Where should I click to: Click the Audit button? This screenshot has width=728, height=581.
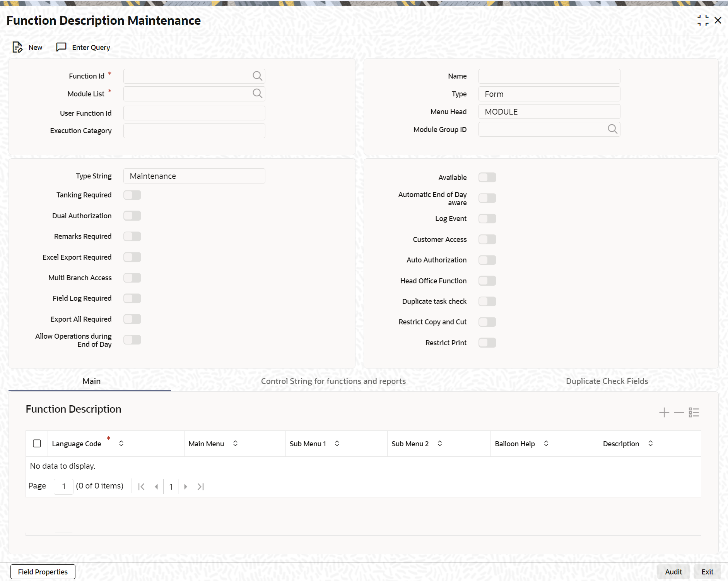tap(673, 572)
